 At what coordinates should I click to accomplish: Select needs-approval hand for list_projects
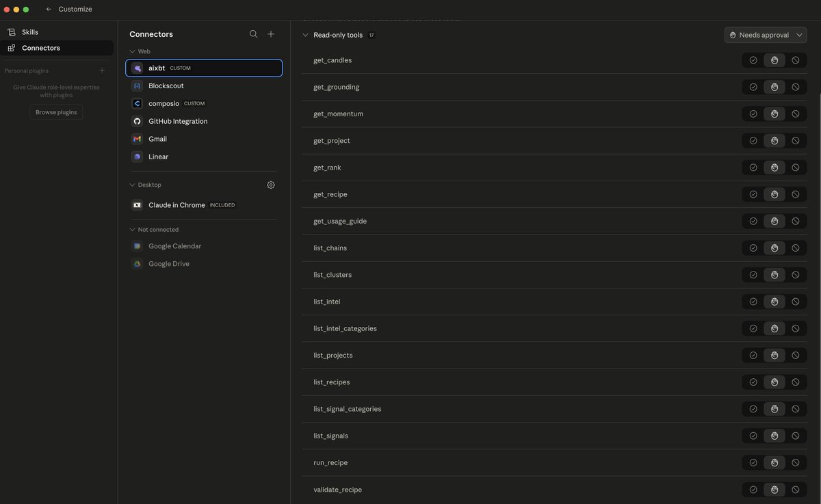[x=774, y=356]
